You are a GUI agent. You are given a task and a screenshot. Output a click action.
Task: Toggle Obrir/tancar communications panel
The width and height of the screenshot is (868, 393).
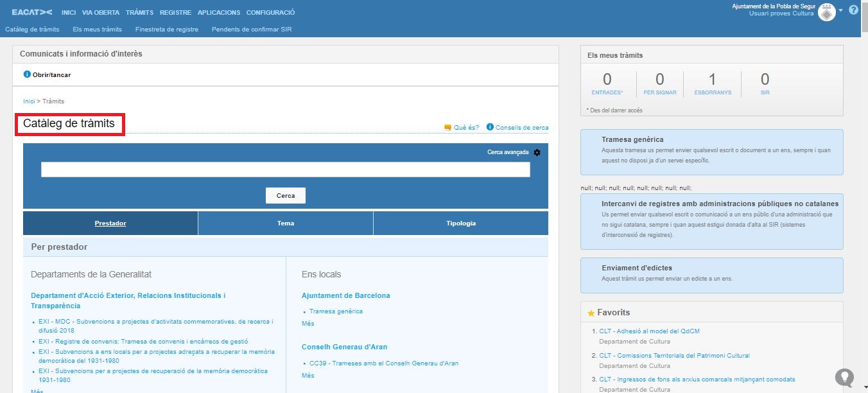(x=51, y=75)
